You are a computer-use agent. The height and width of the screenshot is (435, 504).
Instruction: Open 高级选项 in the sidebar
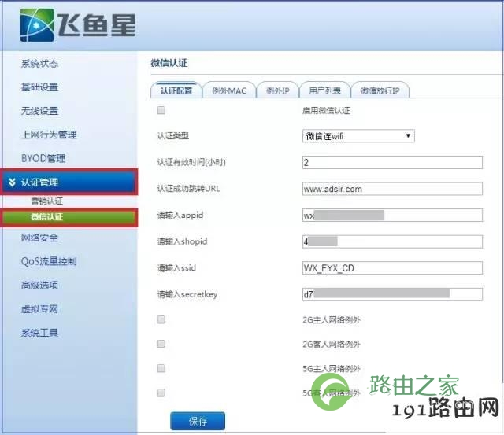tap(39, 285)
